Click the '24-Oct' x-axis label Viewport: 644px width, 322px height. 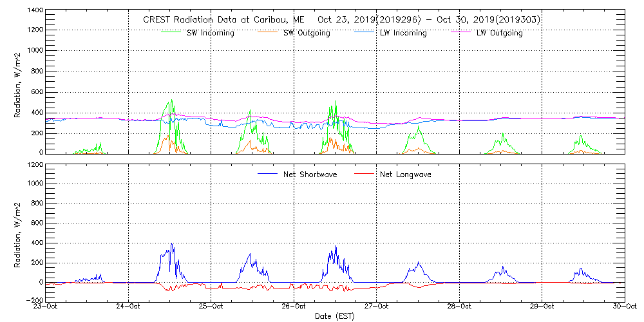[128, 307]
